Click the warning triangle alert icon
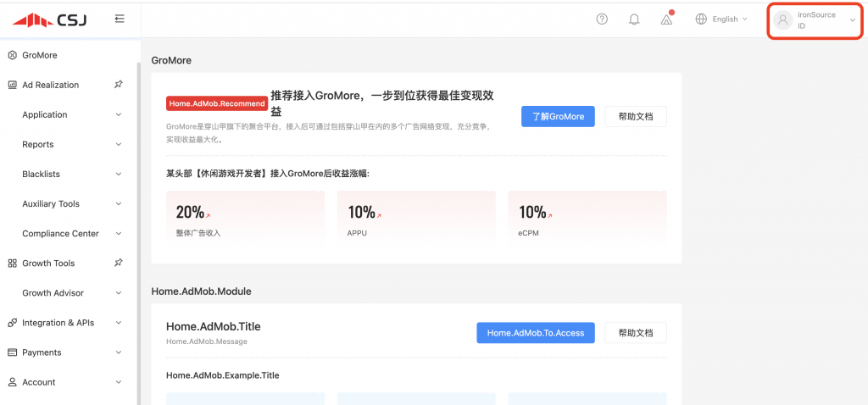 666,19
